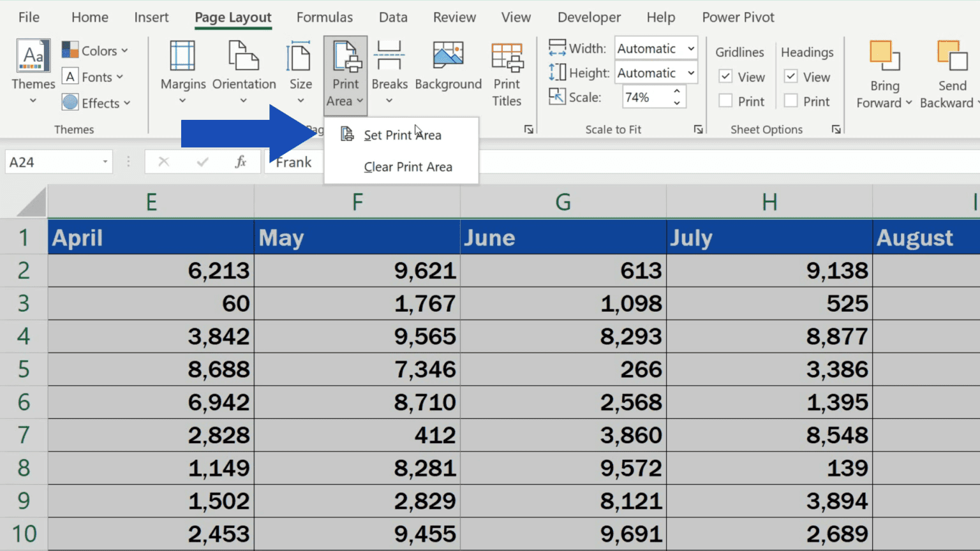Open the Developer ribbon tab
This screenshot has height=551, width=980.
click(588, 17)
